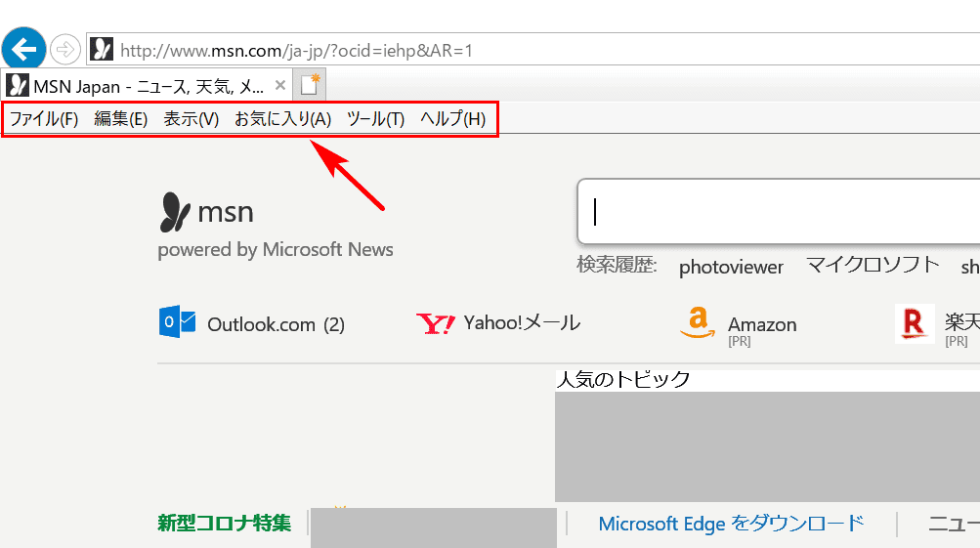
Task: Click the blue Back arrow button
Action: (23, 49)
